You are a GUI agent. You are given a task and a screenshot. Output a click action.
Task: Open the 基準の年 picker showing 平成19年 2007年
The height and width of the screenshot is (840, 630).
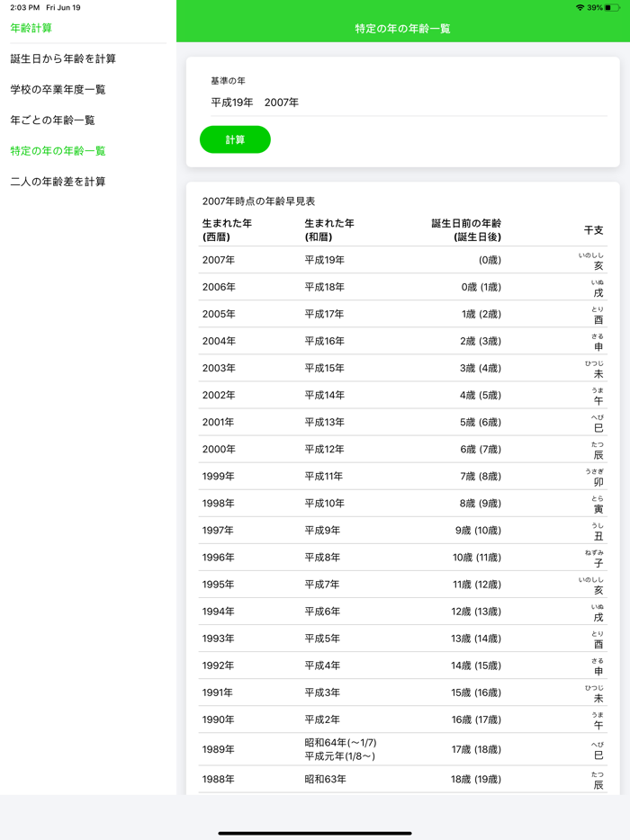409,103
